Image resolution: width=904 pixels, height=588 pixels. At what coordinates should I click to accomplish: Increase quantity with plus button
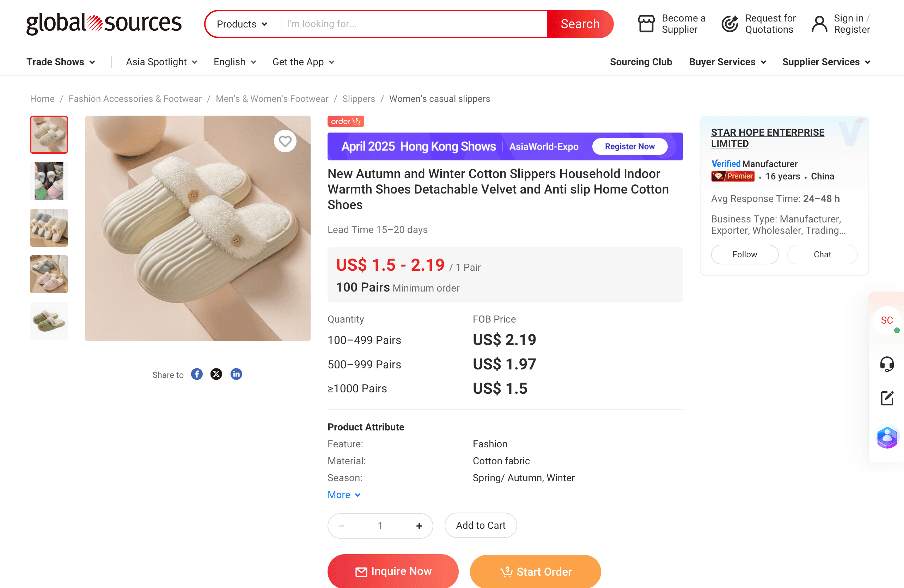[x=419, y=526]
